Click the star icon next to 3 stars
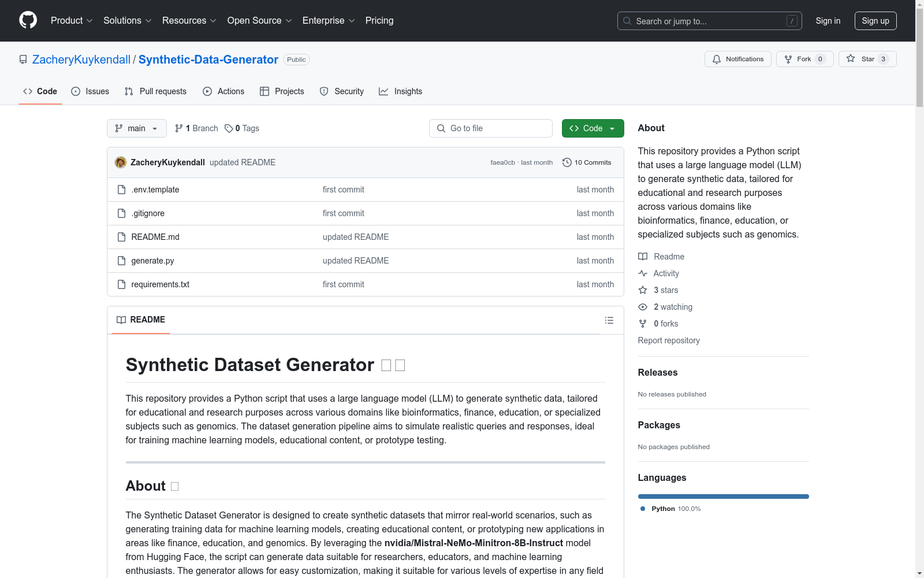The image size is (924, 578). pyautogui.click(x=643, y=290)
